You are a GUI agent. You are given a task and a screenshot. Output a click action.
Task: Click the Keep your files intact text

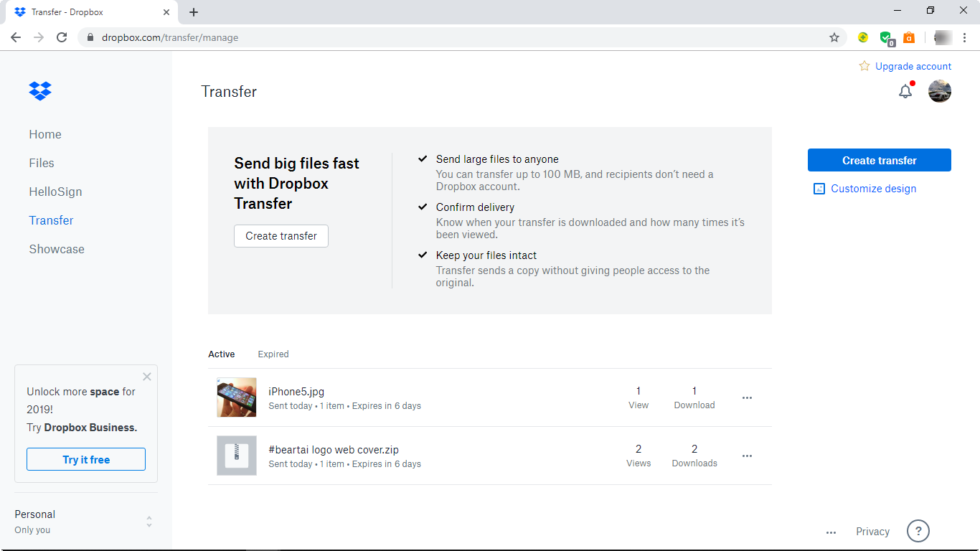[486, 255]
